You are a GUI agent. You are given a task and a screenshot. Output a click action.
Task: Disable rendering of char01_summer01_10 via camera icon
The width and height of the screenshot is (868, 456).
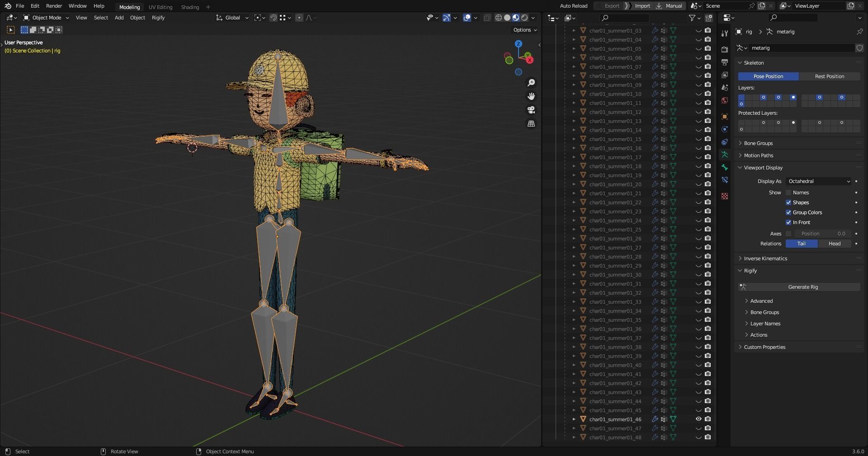tap(708, 94)
